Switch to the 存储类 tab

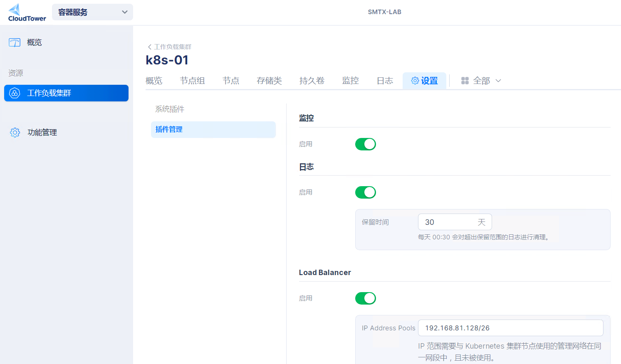pos(270,81)
